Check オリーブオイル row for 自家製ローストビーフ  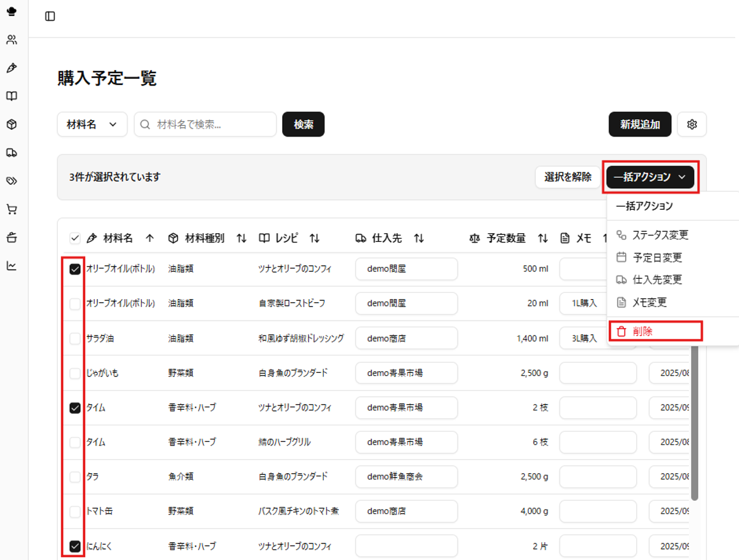click(x=75, y=303)
